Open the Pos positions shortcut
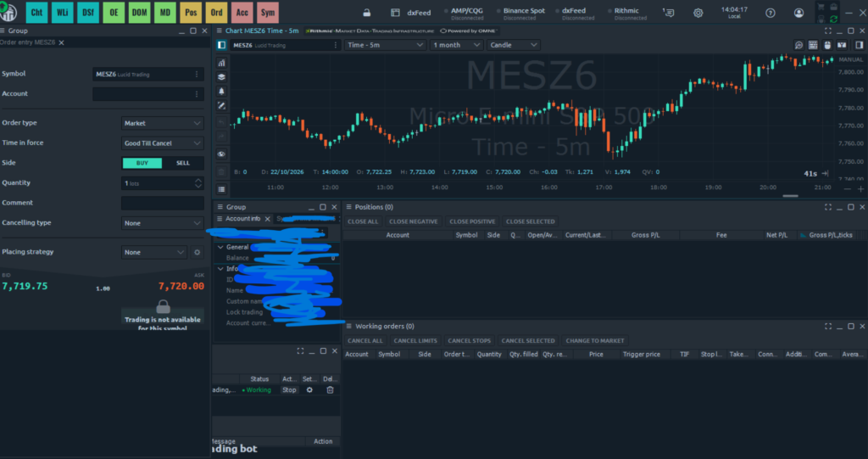The height and width of the screenshot is (459, 868). point(191,12)
